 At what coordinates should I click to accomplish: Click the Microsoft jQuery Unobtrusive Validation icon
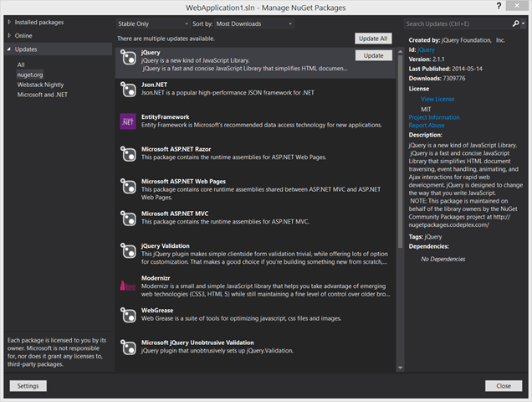[x=128, y=348]
